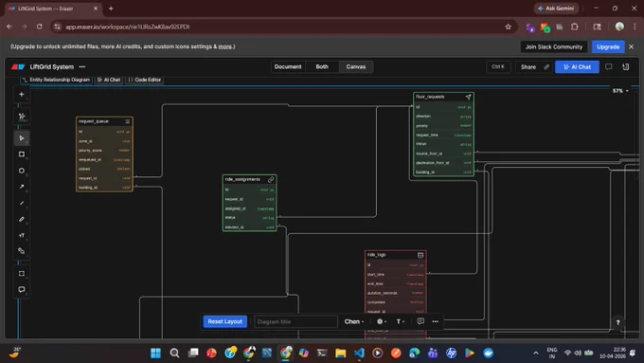Select the Code Editor tab
Image resolution: width=644 pixels, height=363 pixels.
145,80
